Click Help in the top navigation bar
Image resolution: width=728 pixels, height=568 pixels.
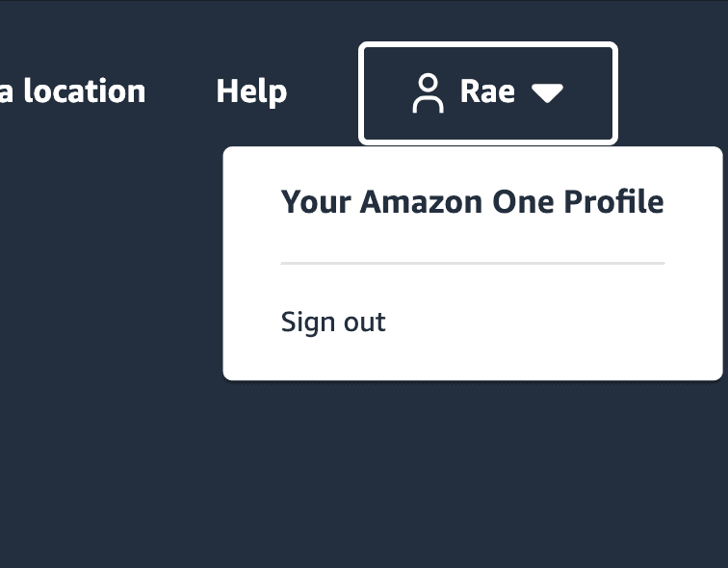click(251, 91)
